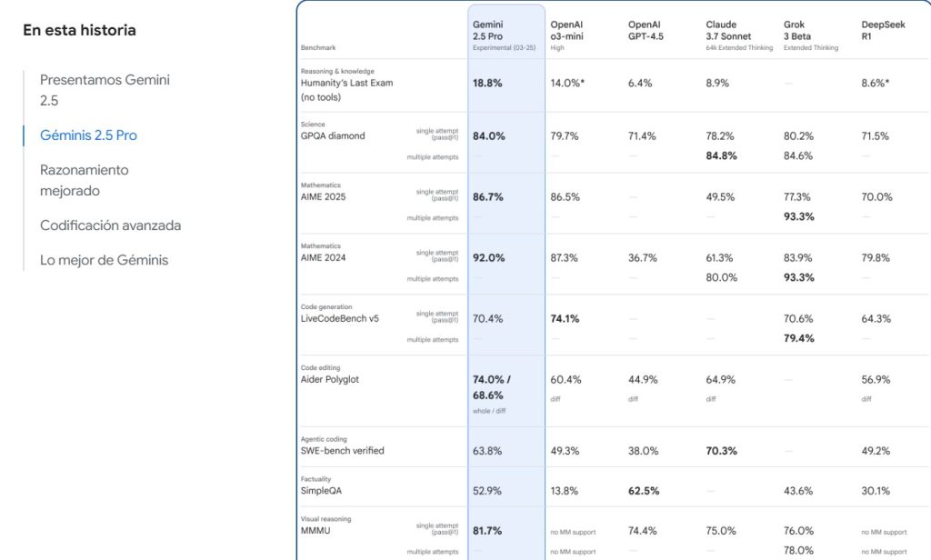Click the 18.8% score for Gemini

pyautogui.click(x=487, y=83)
